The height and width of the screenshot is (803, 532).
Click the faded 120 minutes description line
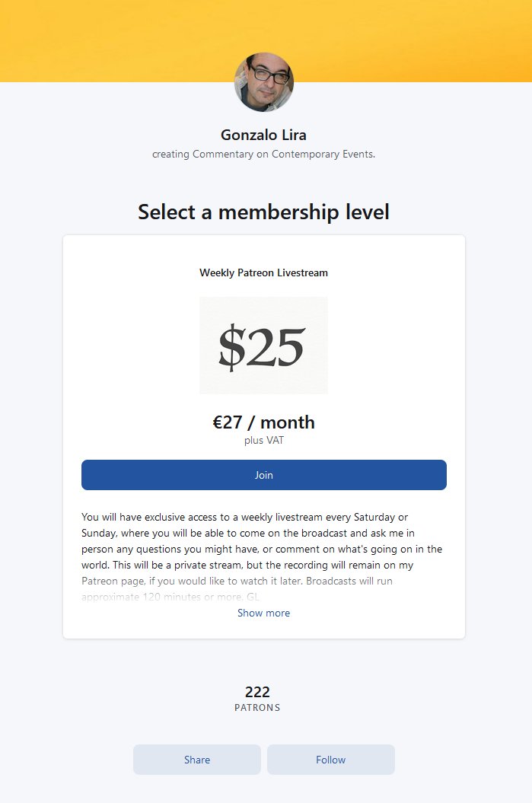tap(170, 597)
